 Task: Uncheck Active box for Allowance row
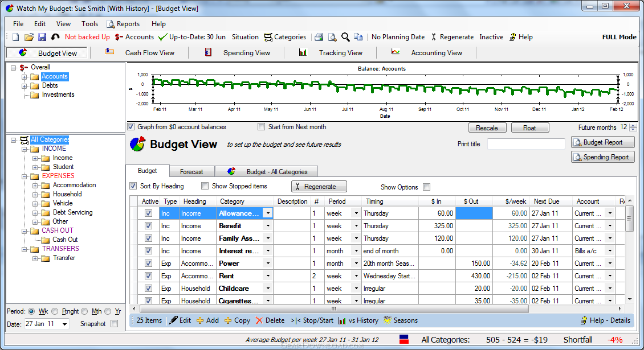(148, 213)
